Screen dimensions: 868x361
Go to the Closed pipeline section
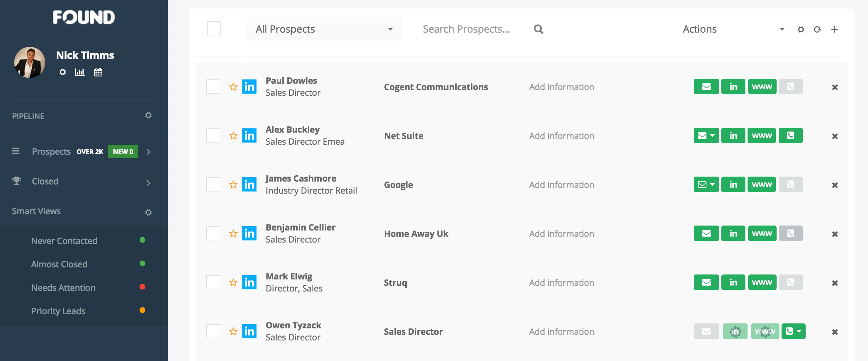45,182
